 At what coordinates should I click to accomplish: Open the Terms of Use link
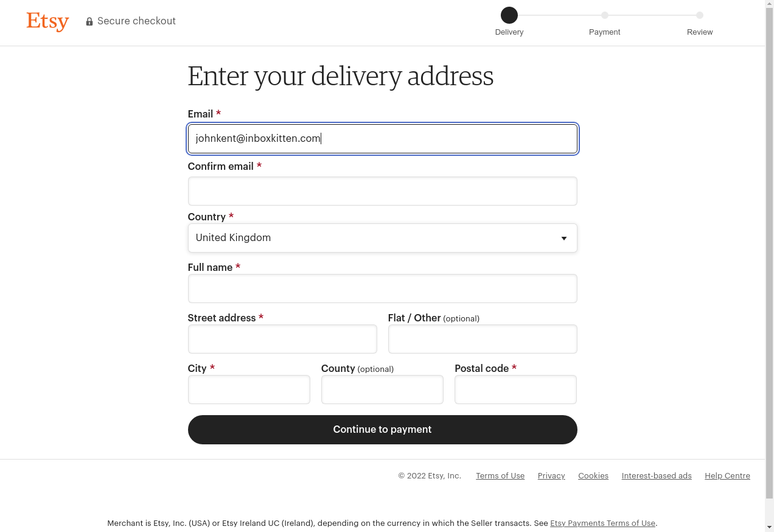(500, 476)
